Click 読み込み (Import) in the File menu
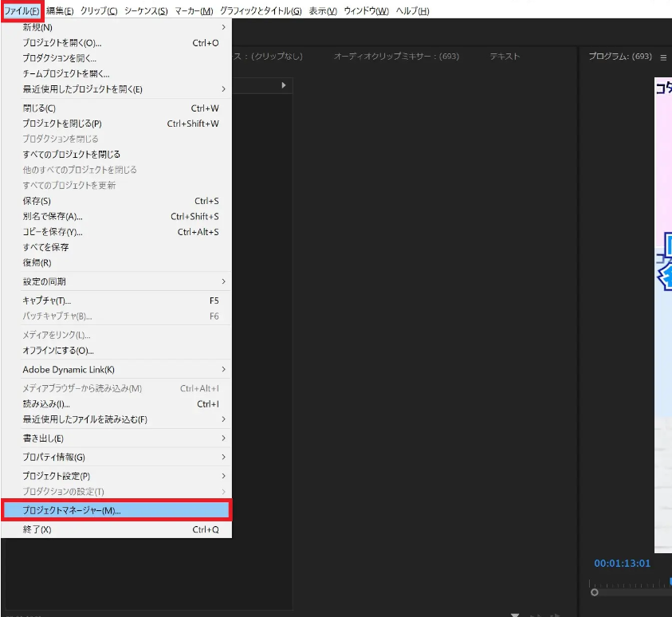This screenshot has width=672, height=617. click(x=44, y=403)
